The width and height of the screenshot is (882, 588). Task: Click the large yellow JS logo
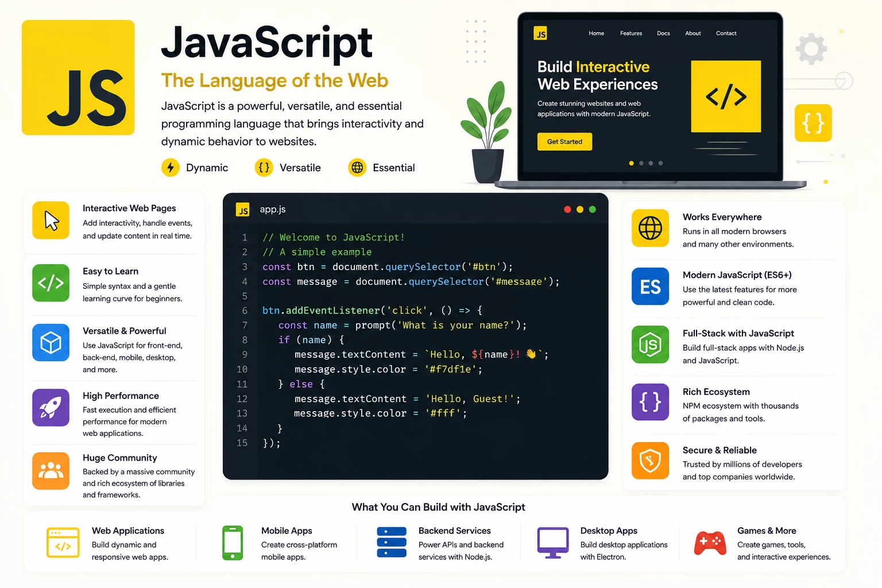[x=78, y=78]
